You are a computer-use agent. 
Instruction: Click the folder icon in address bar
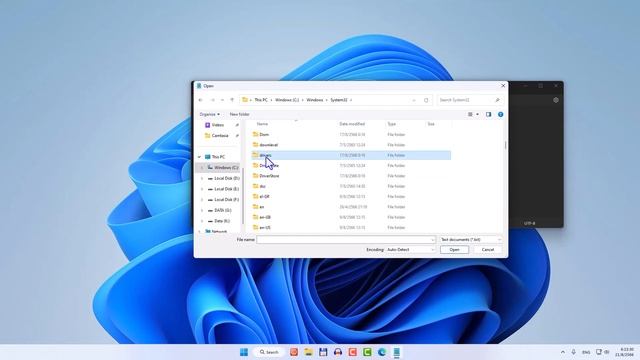(x=245, y=100)
